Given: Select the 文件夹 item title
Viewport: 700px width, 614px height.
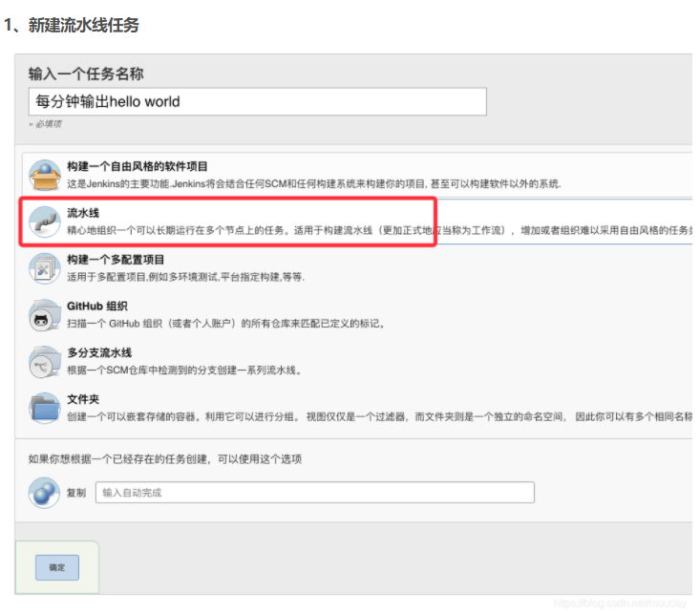Looking at the screenshot, I should 83,399.
